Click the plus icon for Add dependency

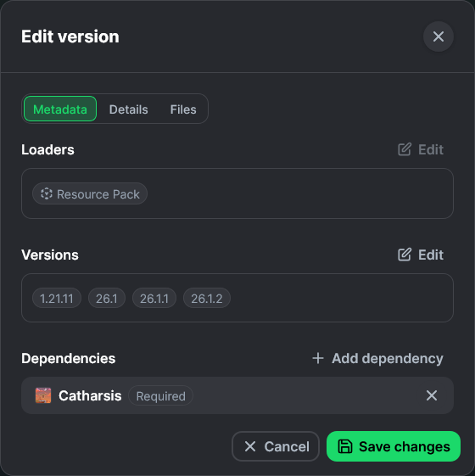tap(318, 358)
